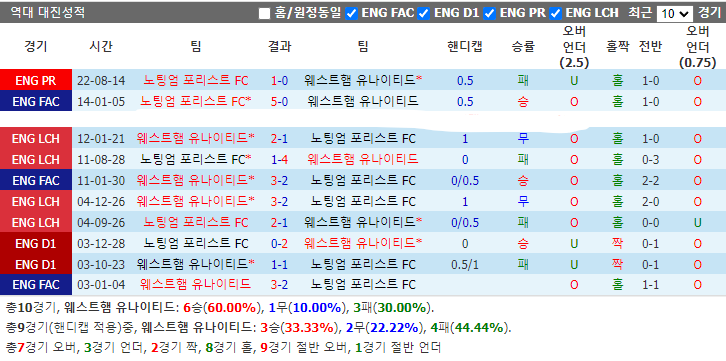726x361 pixels.
Task: Open the 1-4 result of 11-08-28 match
Action: [x=279, y=160]
